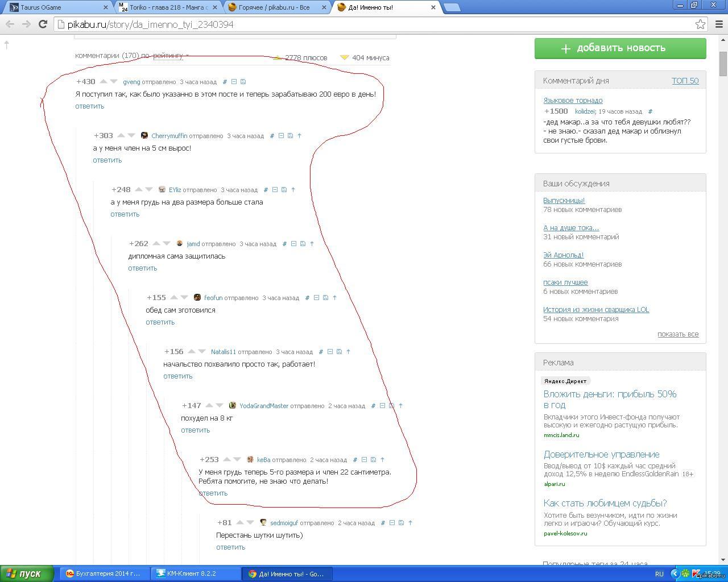
Task: Switch to the Taurus OGame tab
Action: pos(57,7)
